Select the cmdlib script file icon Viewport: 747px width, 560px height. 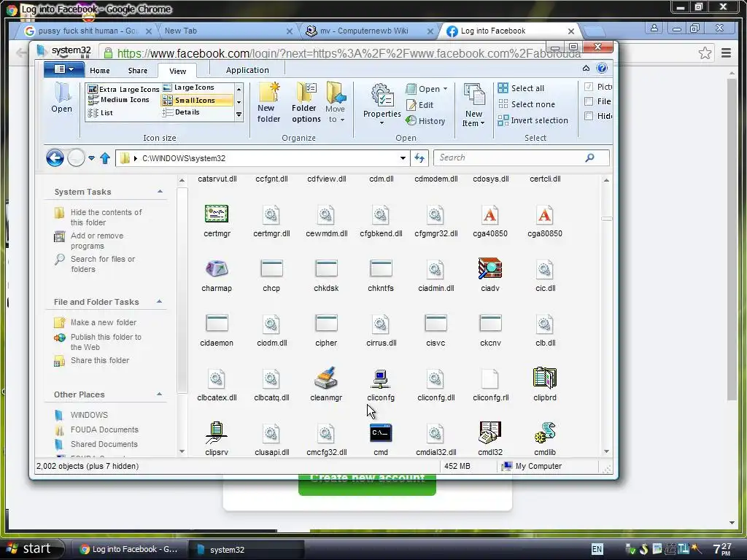[545, 433]
